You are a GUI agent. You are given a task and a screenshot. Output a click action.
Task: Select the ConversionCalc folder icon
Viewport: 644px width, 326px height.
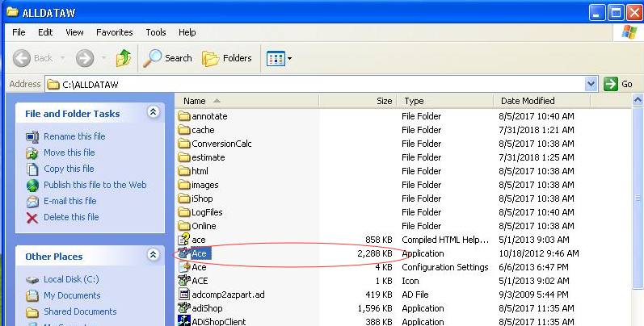click(x=184, y=144)
